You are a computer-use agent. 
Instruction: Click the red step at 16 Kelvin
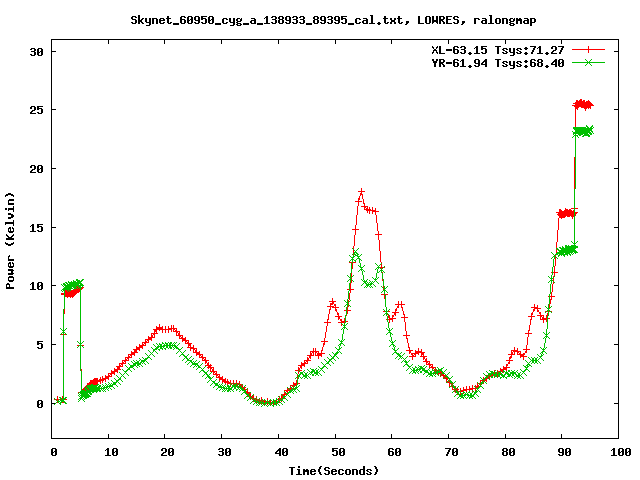566,213
